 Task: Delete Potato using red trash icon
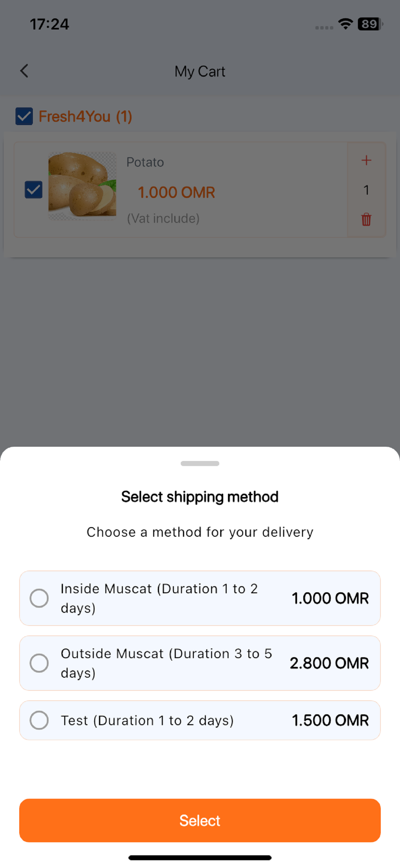click(366, 219)
